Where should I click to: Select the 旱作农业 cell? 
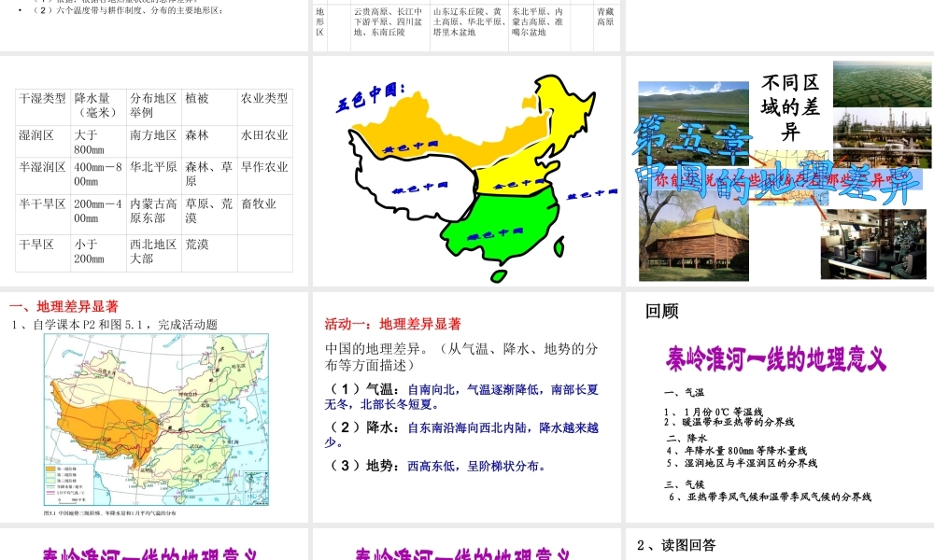coord(264,175)
